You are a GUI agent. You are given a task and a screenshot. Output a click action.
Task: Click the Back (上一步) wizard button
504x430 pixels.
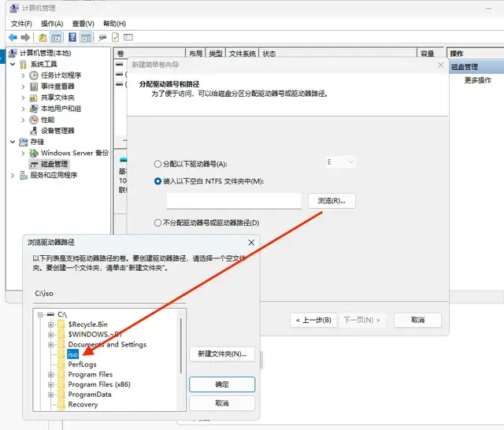(x=313, y=320)
